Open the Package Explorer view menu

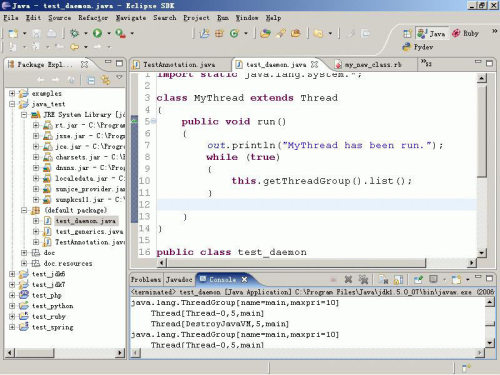point(119,78)
